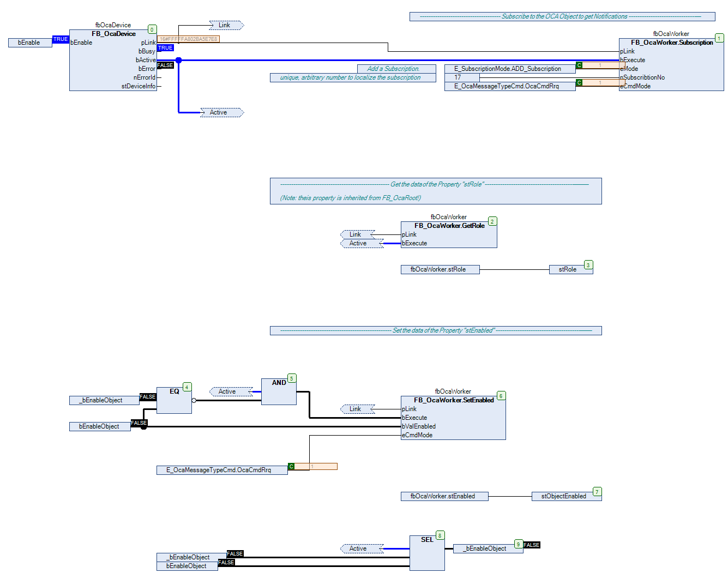Select the FB_OcaWorker.Subscription block header
This screenshot has width=728, height=585.
(672, 43)
